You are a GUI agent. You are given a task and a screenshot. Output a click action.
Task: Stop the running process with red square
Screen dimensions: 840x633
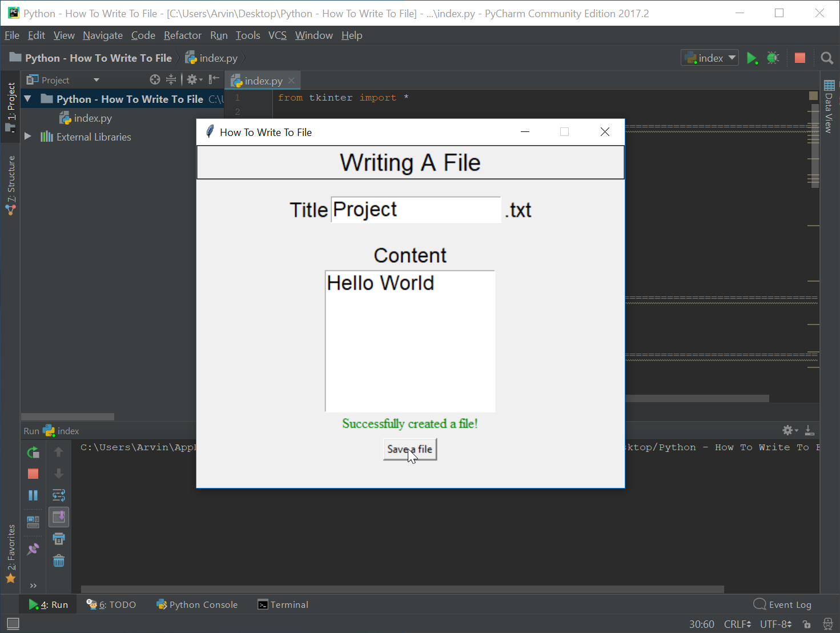click(799, 58)
